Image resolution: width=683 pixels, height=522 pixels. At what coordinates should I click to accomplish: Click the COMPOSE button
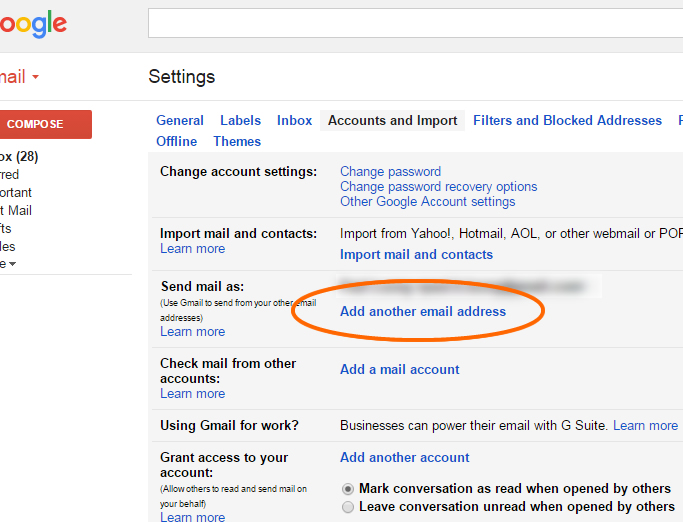45,124
